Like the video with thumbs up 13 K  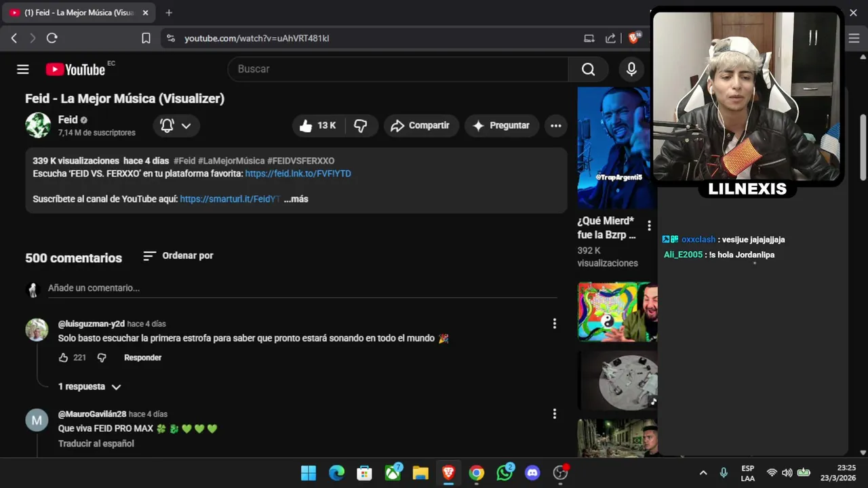(x=318, y=125)
